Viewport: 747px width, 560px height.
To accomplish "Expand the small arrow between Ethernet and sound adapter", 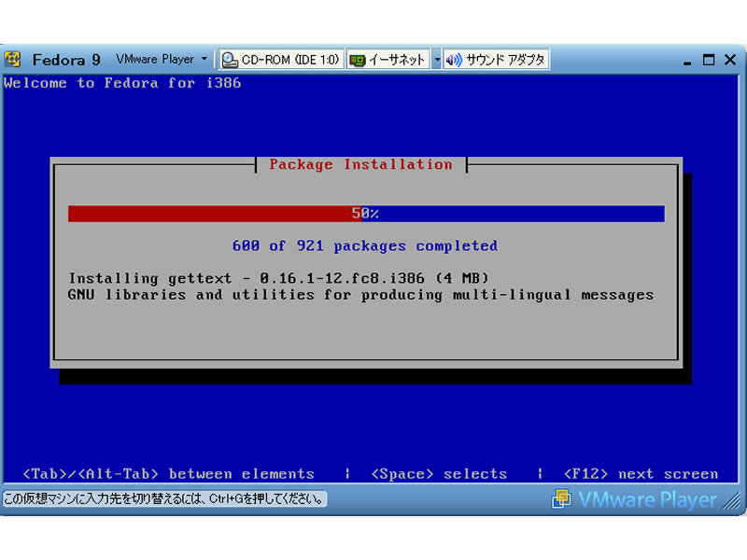I will (x=436, y=60).
